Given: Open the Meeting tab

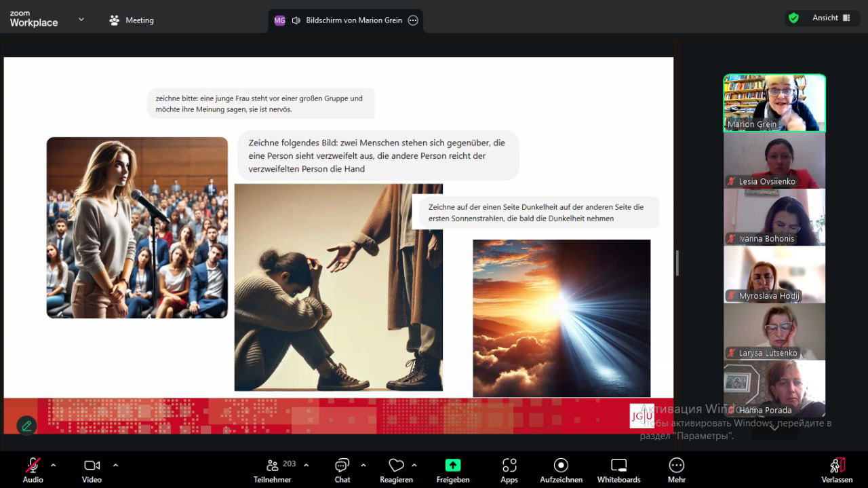Looking at the screenshot, I should [132, 20].
